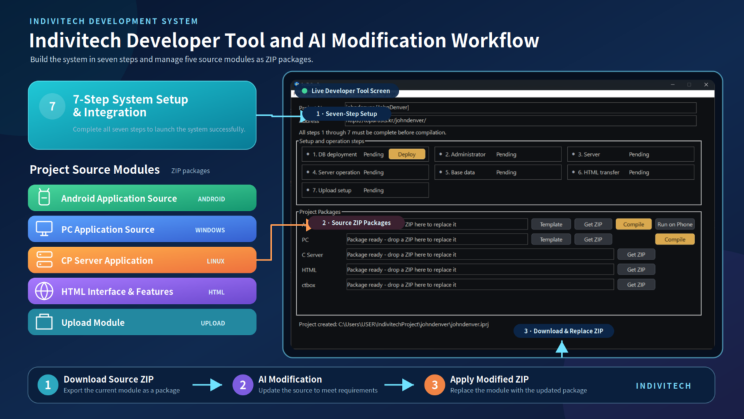Viewport: 744px width, 419px height.
Task: Click Compile next to Run on Phone
Action: [633, 224]
